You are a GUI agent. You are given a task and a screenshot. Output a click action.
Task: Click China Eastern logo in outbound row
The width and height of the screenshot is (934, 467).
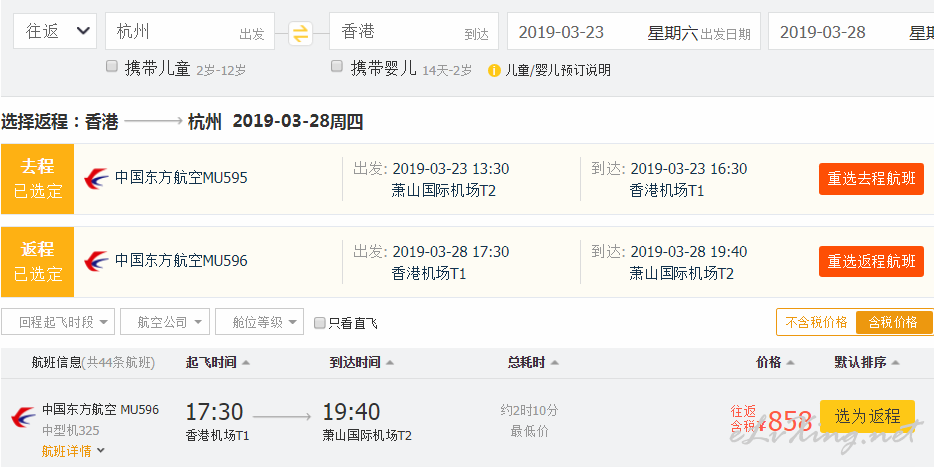[x=96, y=179]
